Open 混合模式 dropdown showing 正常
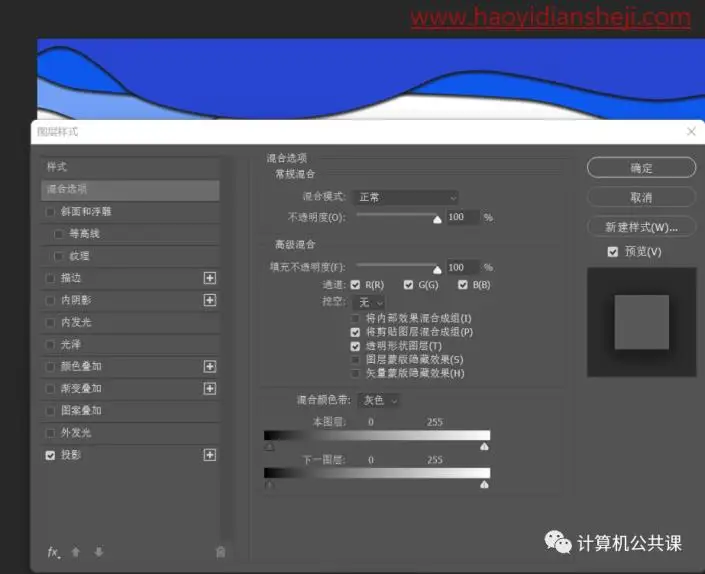Image resolution: width=705 pixels, height=574 pixels. [x=406, y=197]
